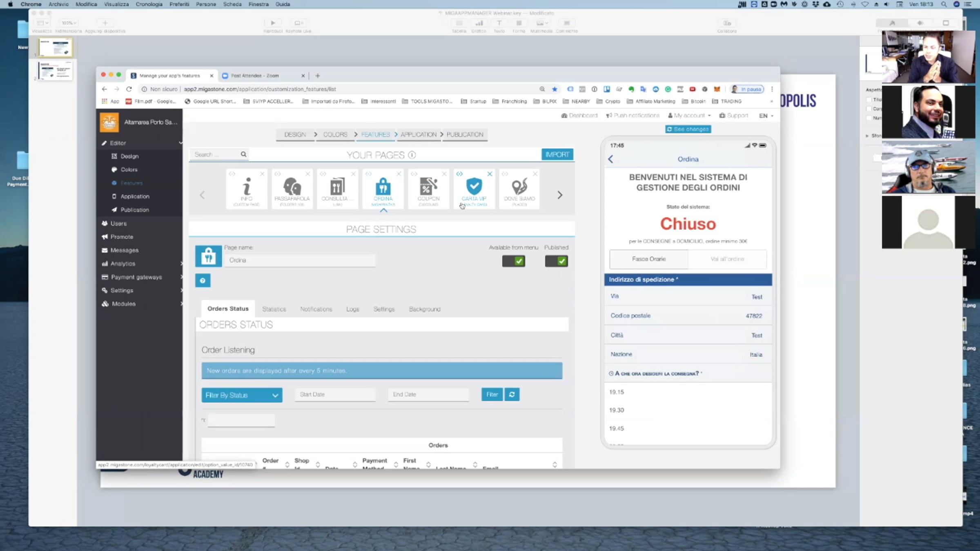Select the Ordina shopping bag page
Viewport: 980px width, 551px height.
point(383,189)
